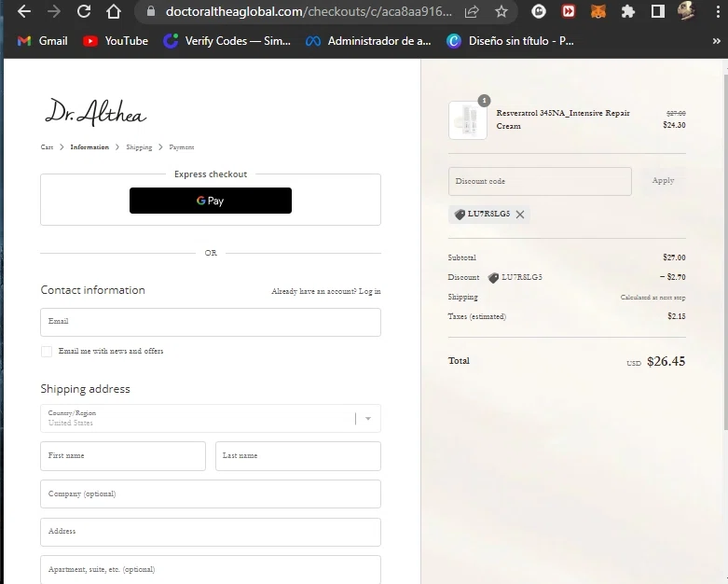Click the Calculated at next step text
This screenshot has height=584, width=728.
coord(652,298)
